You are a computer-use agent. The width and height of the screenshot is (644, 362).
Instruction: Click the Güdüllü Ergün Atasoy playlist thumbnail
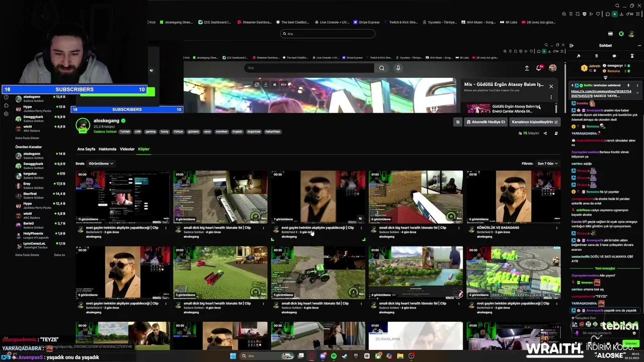point(477,108)
